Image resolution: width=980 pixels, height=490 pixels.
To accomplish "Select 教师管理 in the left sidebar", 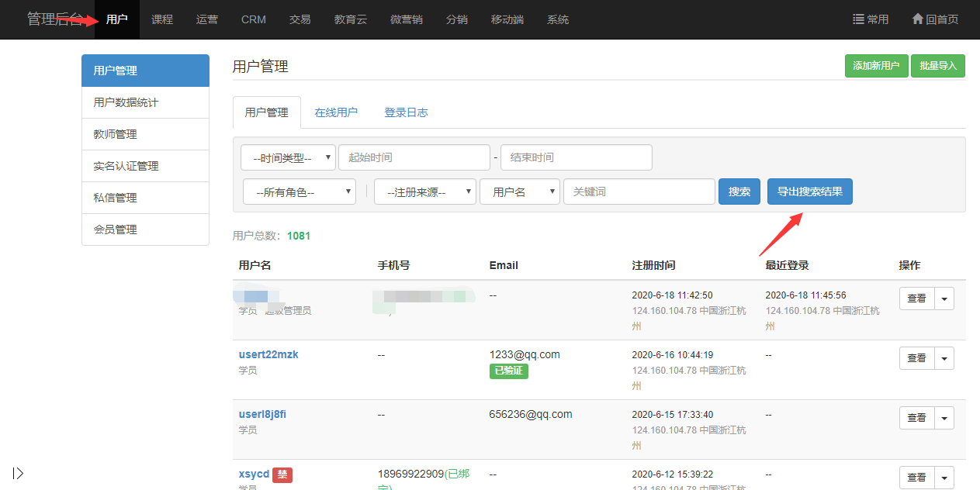I will pos(115,134).
